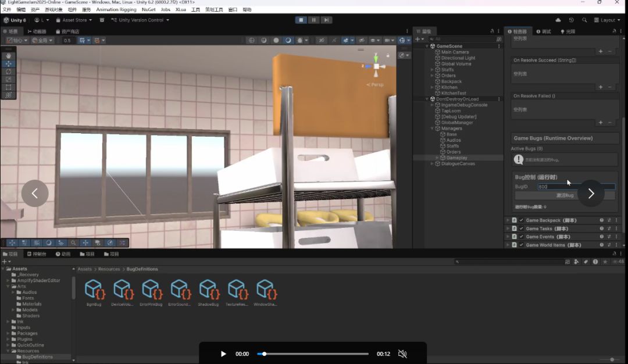Open hierarchy create plus menu
This screenshot has width=628, height=364.
(x=419, y=39)
